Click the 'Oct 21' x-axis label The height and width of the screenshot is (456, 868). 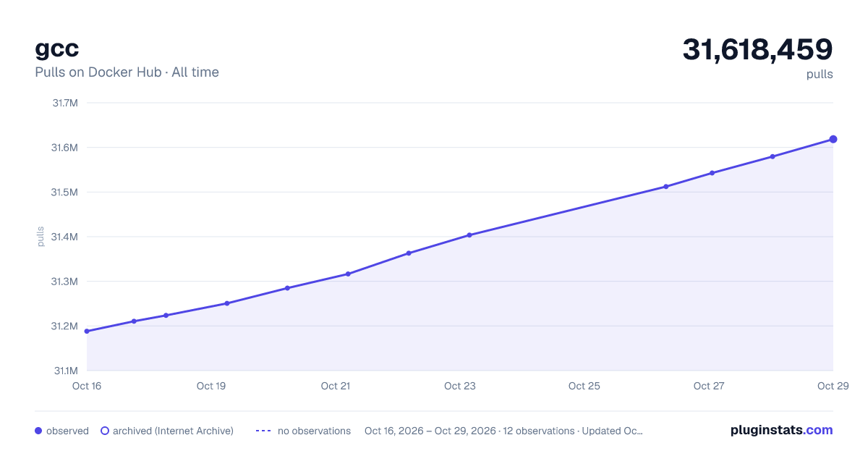[336, 386]
